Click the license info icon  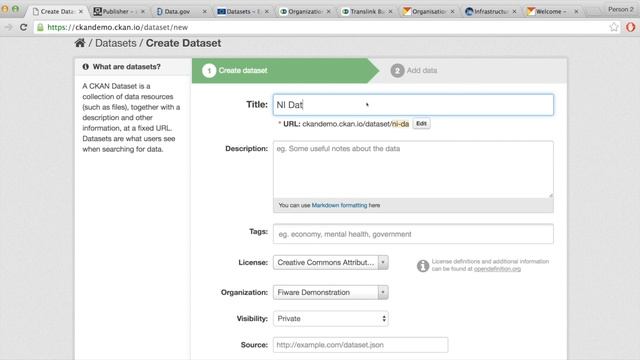click(422, 266)
